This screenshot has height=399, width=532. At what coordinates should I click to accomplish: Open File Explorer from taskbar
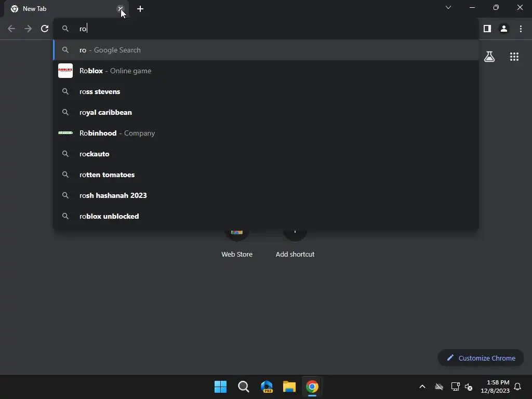tap(289, 387)
